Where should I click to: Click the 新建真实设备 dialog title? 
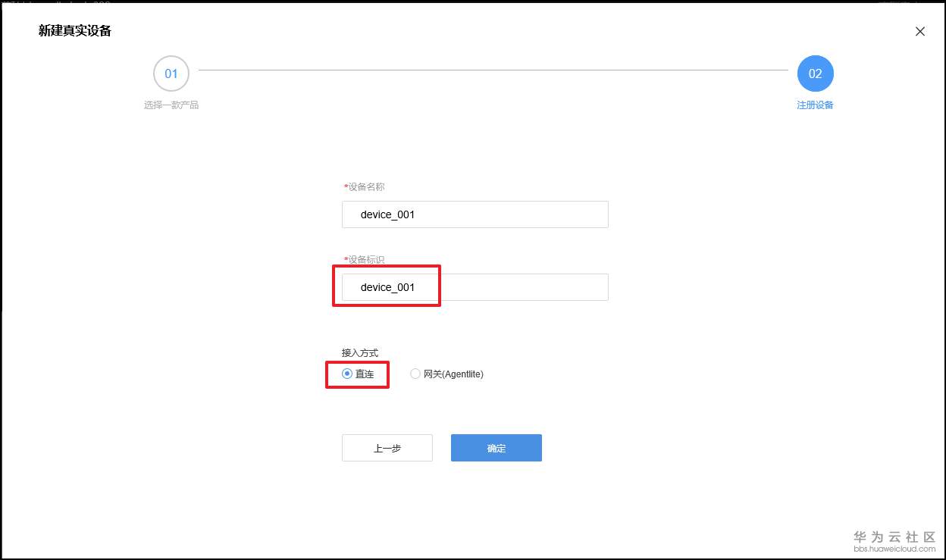point(75,31)
